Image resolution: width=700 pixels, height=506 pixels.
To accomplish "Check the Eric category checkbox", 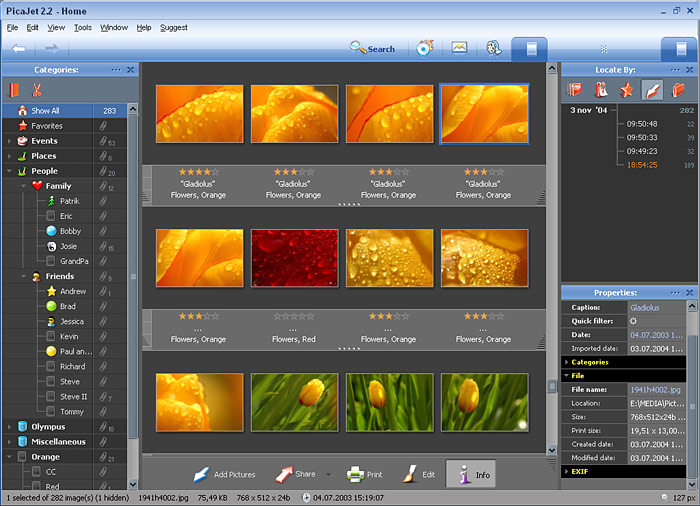I will (x=50, y=216).
